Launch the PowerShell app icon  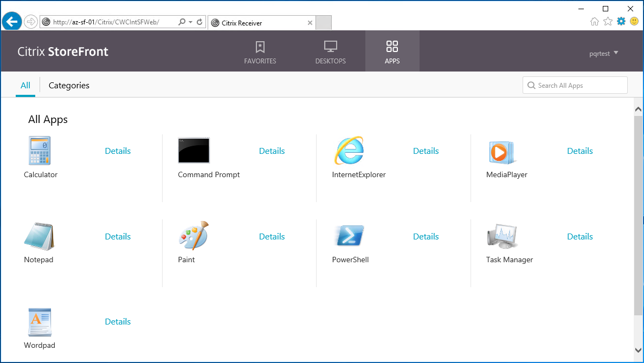pos(350,235)
